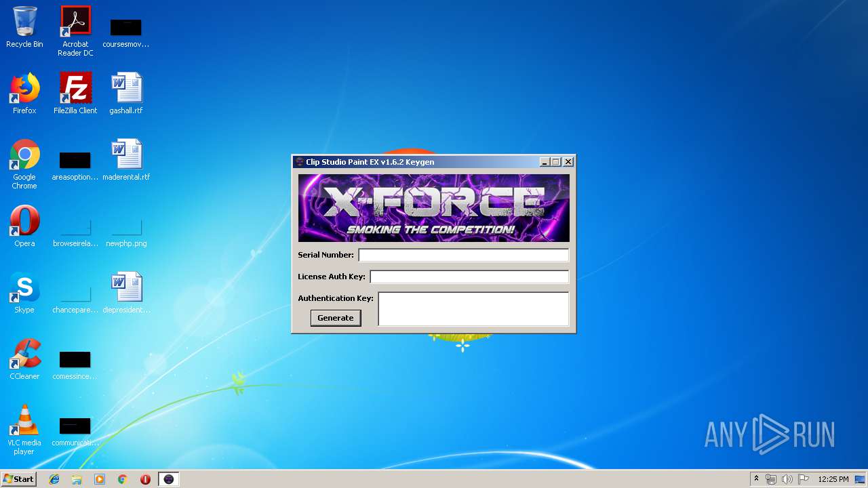Screen dimensions: 868x488
Task: Select the browseirela desktop file
Action: (x=75, y=233)
